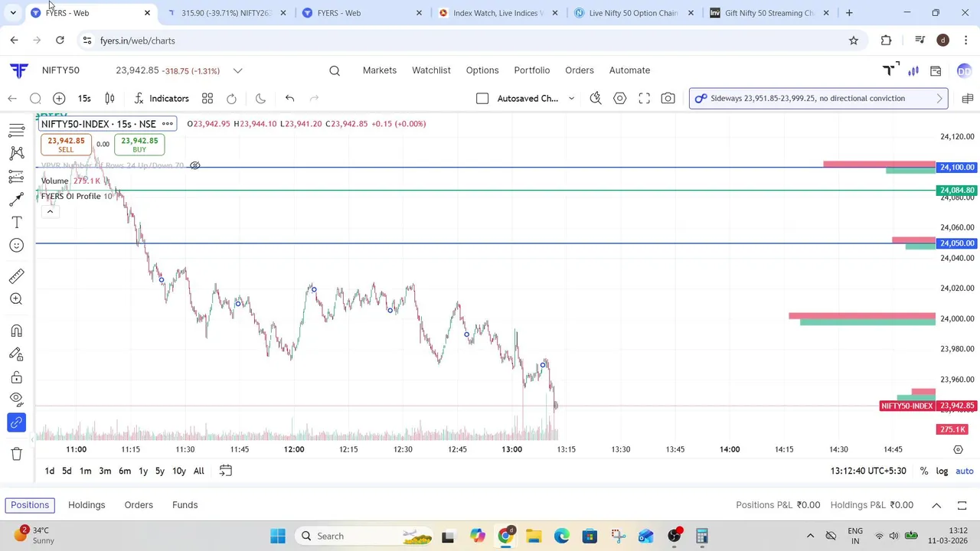Open the Watchlist menu

431,70
